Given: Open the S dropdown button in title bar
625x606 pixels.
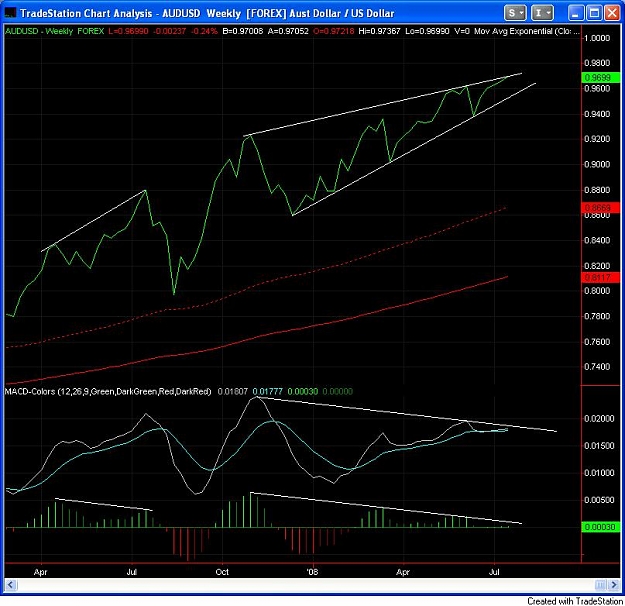Looking at the screenshot, I should [x=515, y=13].
